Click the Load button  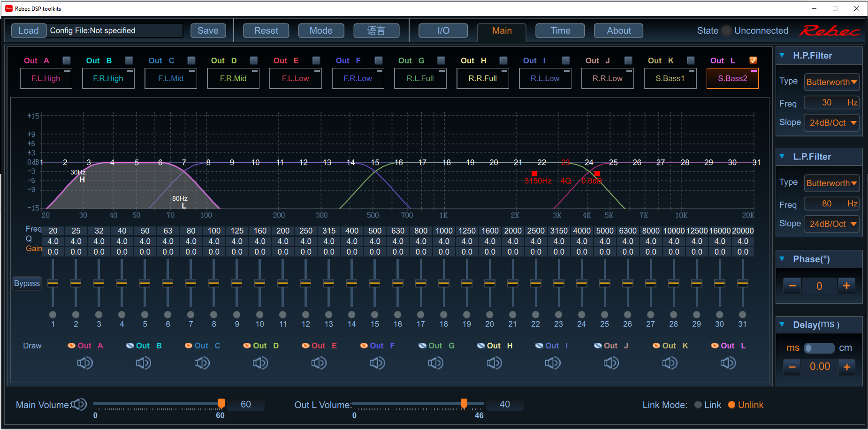(x=29, y=30)
